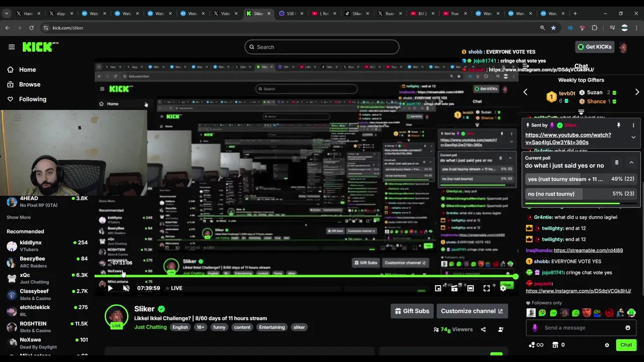Open the browser tab search dropdown
Screen dimensions: 644x362
(x=7, y=14)
